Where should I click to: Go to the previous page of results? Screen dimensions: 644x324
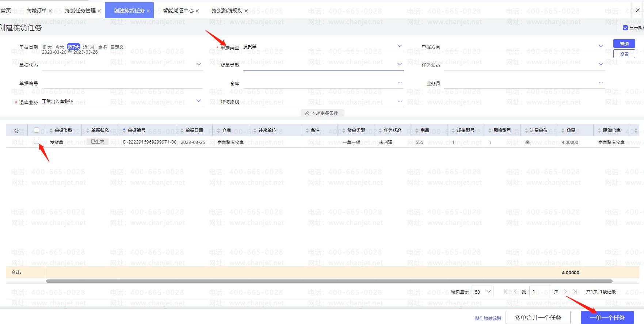coord(515,291)
